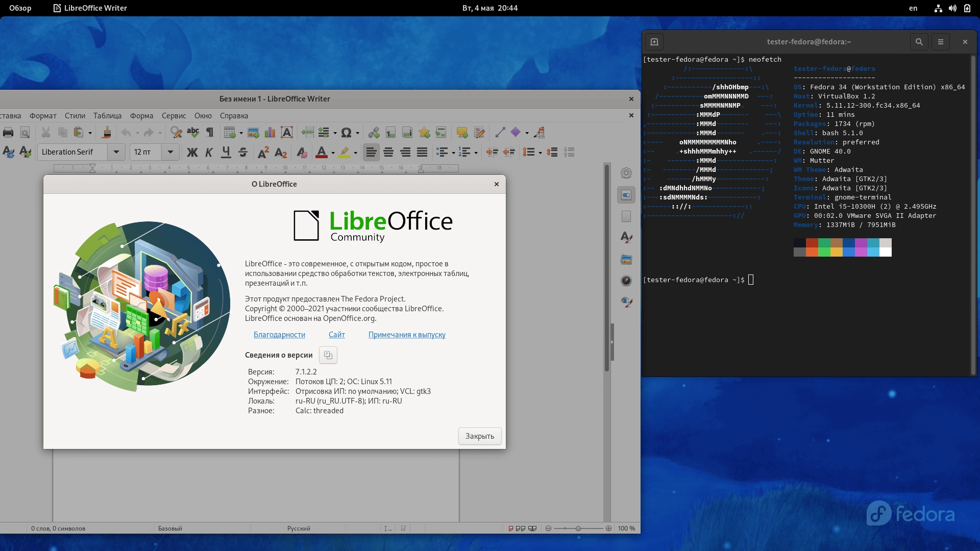Toggle formatting marks (¶) display

coord(210,133)
